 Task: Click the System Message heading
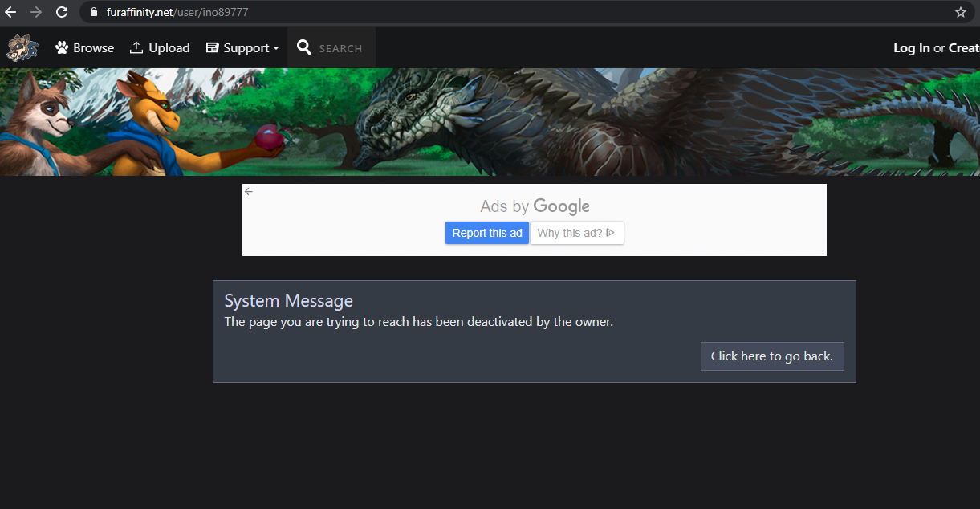(x=289, y=301)
